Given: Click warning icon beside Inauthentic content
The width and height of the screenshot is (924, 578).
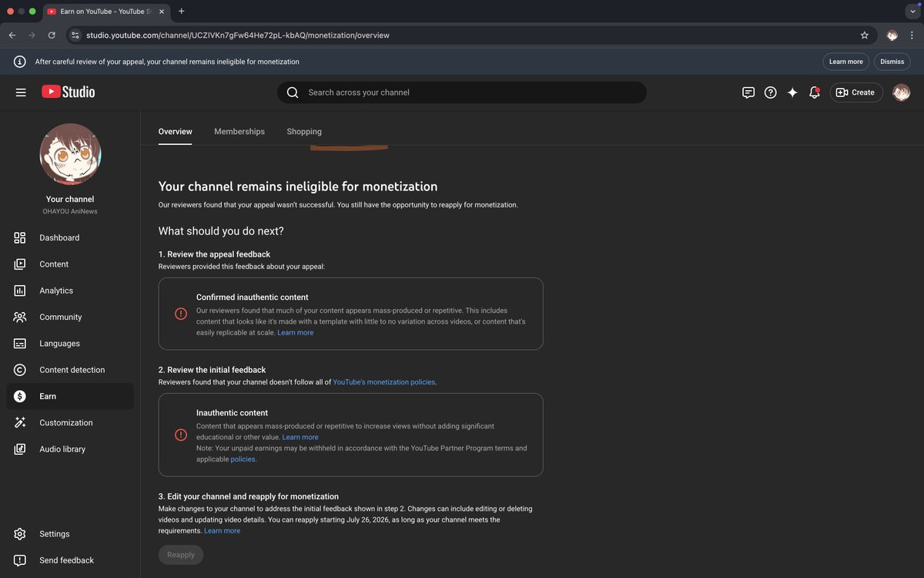Looking at the screenshot, I should pyautogui.click(x=180, y=435).
